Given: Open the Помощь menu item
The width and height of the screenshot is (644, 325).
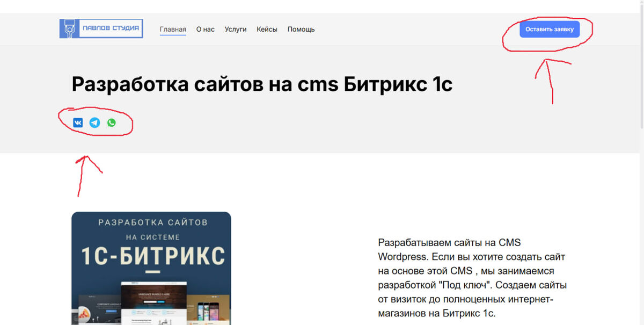Looking at the screenshot, I should click(x=301, y=29).
